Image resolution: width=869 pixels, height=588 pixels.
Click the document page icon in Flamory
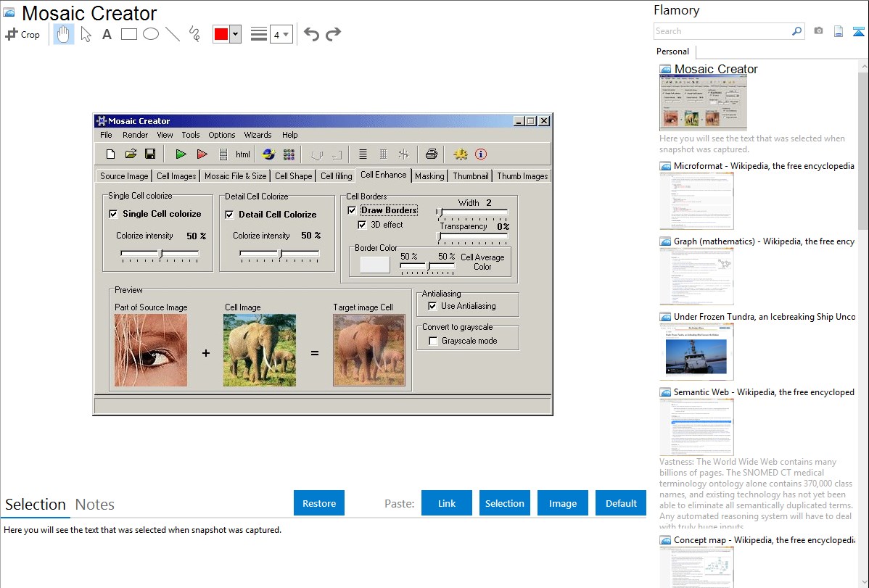[839, 31]
